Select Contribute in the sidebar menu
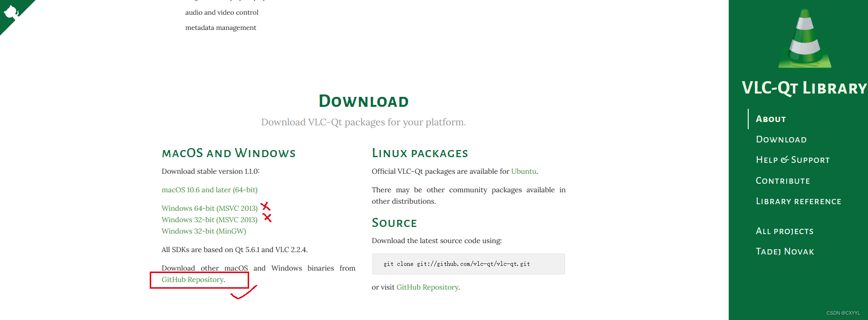This screenshot has height=320, width=868. (x=783, y=181)
